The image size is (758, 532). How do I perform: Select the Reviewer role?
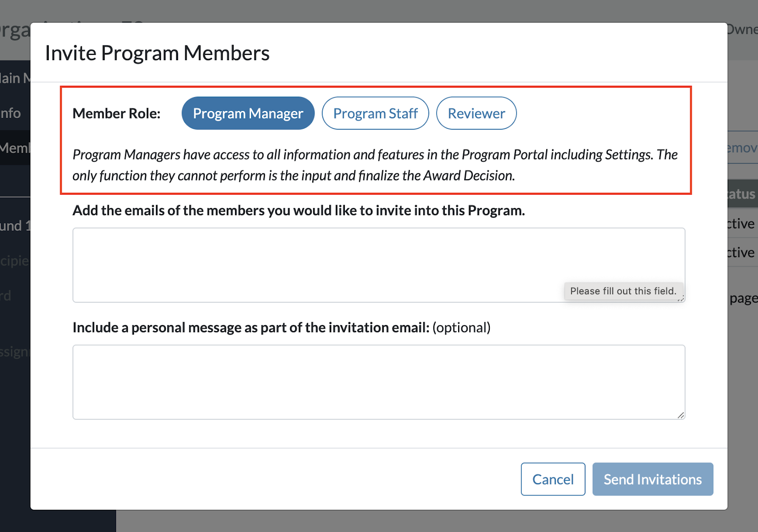click(x=476, y=113)
